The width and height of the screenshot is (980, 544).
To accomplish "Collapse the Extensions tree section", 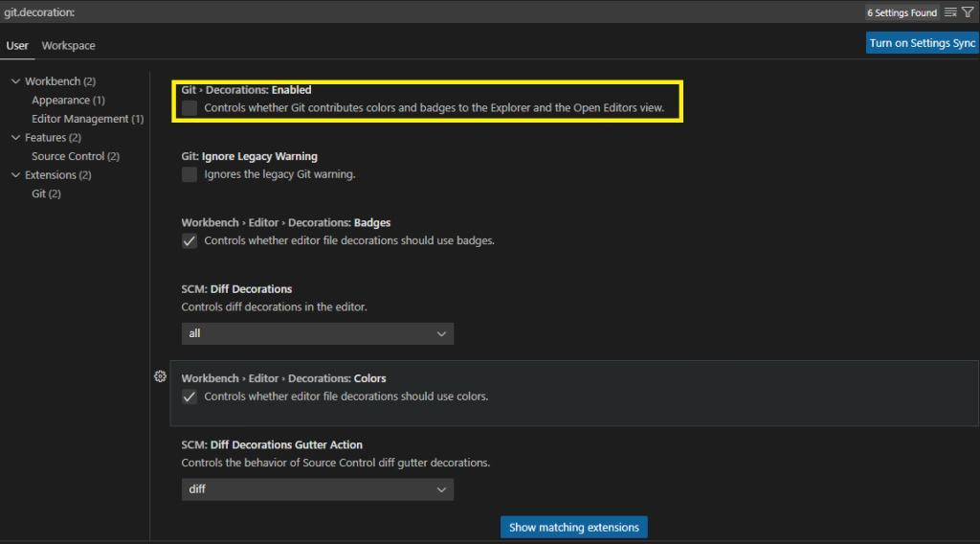I will pos(16,175).
